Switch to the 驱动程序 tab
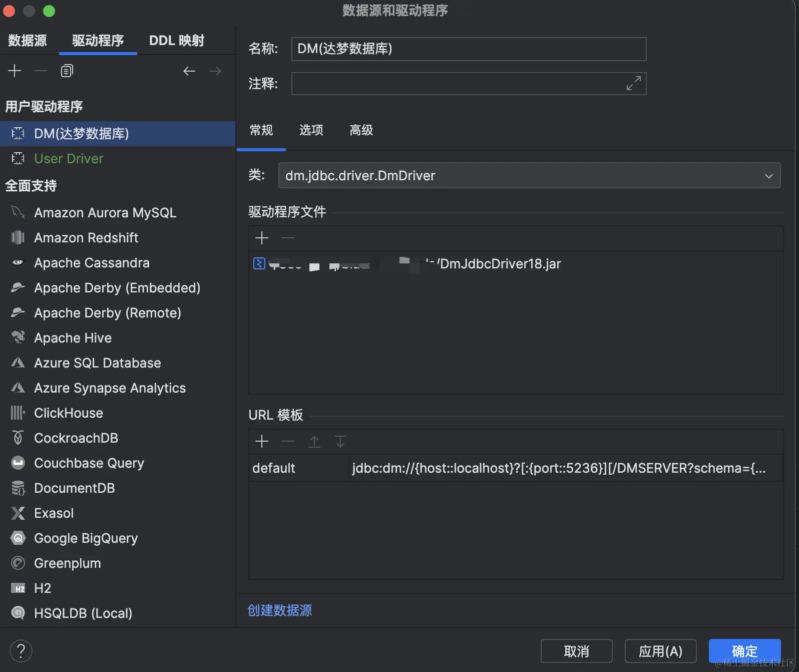The image size is (799, 672). tap(98, 41)
